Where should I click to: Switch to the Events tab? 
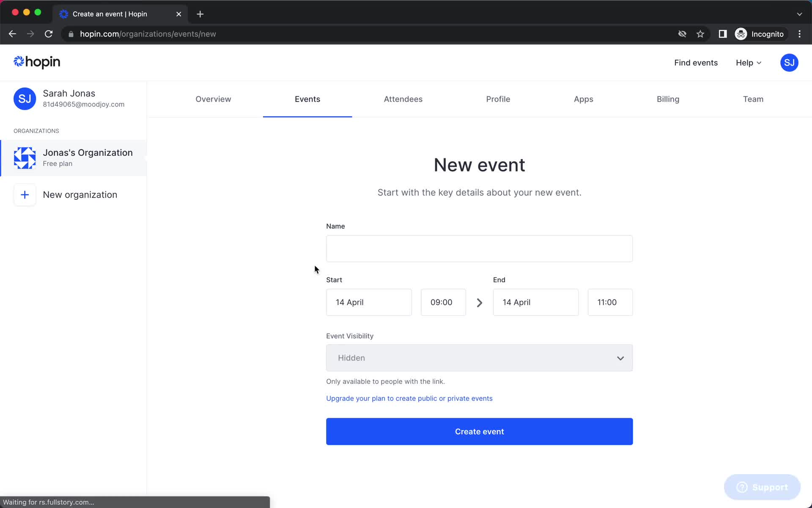point(307,99)
